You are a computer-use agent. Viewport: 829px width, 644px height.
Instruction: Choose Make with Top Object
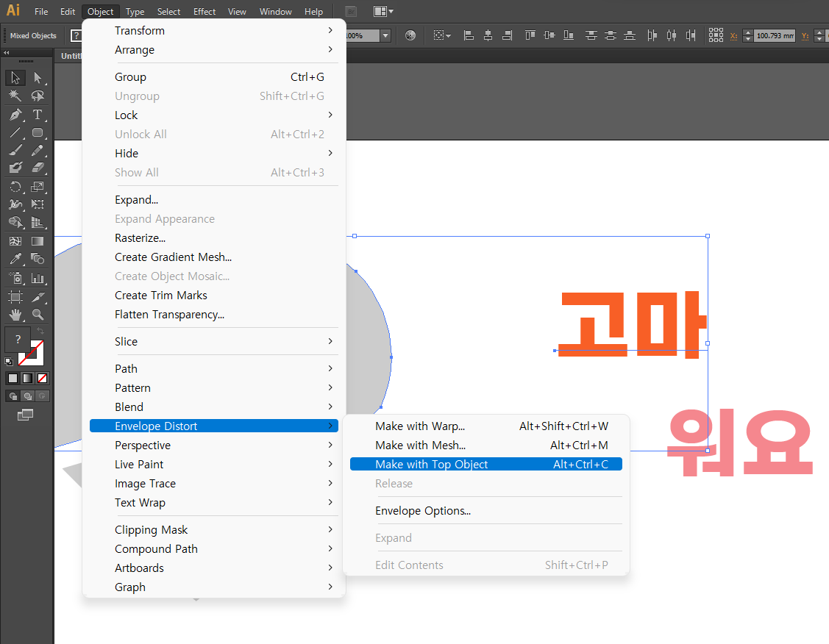coord(486,465)
